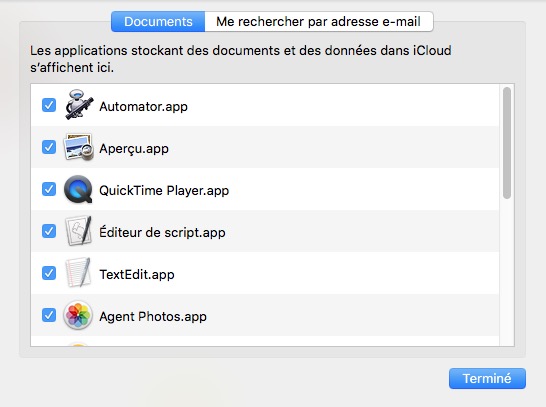
Task: Disable the QuickTime Player.app checkbox
Action: point(49,189)
